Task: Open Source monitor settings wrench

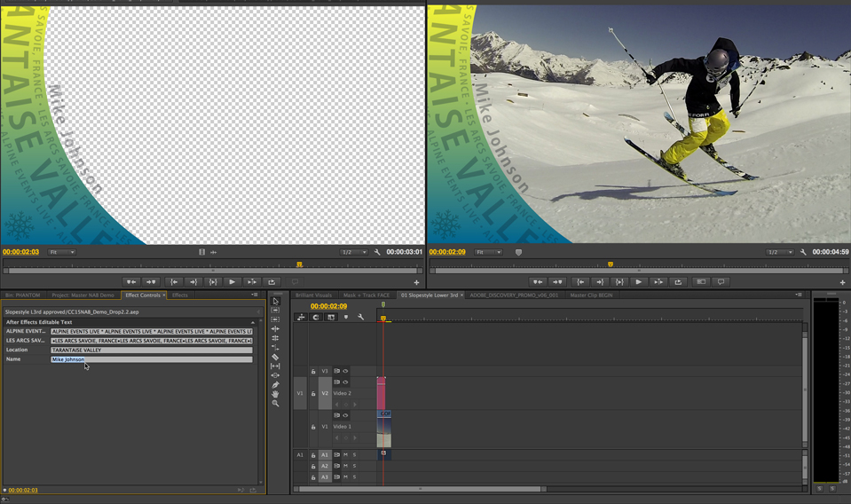Action: [377, 252]
